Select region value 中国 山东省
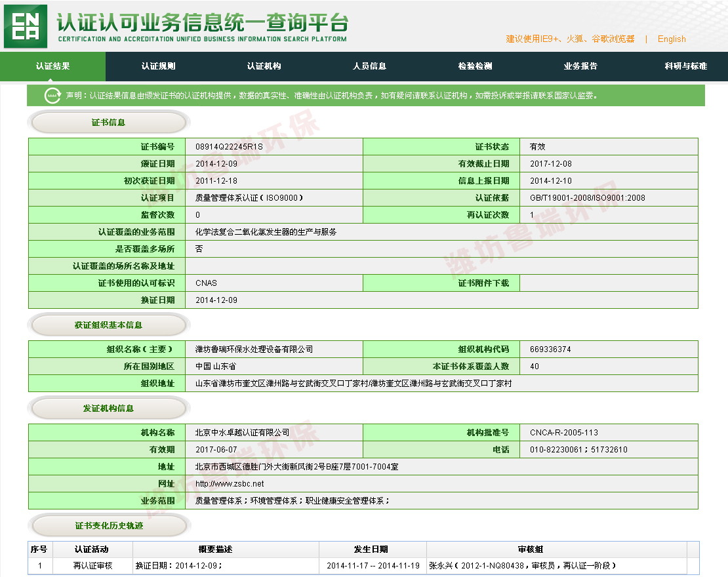This screenshot has height=577, width=728. pos(215,367)
